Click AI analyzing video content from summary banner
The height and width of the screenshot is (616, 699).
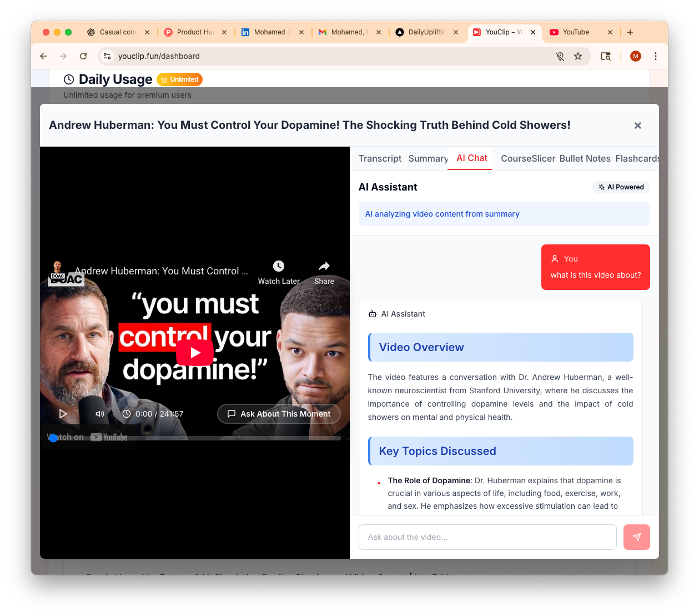[x=504, y=214]
